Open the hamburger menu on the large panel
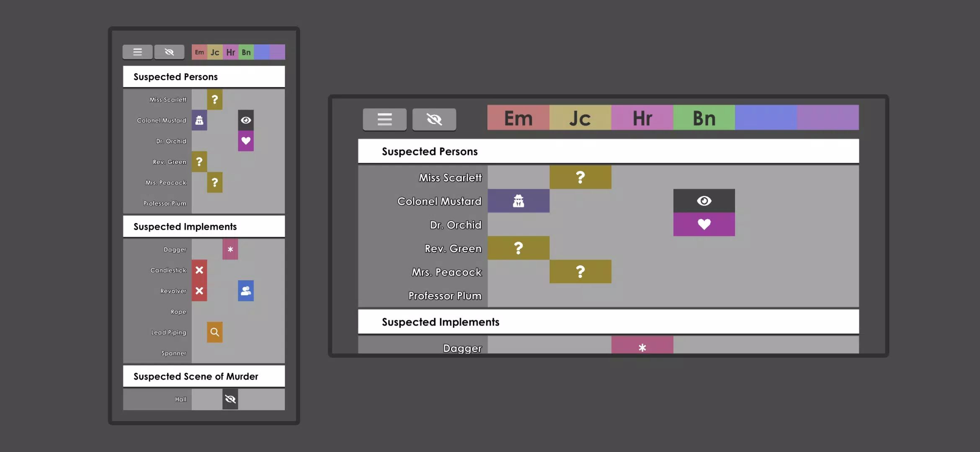This screenshot has height=452, width=980. [x=384, y=118]
